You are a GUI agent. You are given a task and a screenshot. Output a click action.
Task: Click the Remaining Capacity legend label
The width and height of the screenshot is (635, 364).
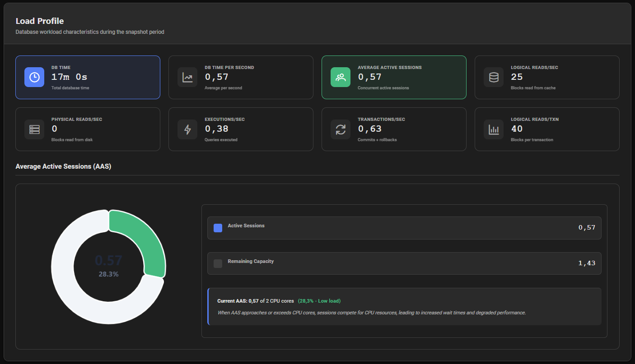click(251, 261)
